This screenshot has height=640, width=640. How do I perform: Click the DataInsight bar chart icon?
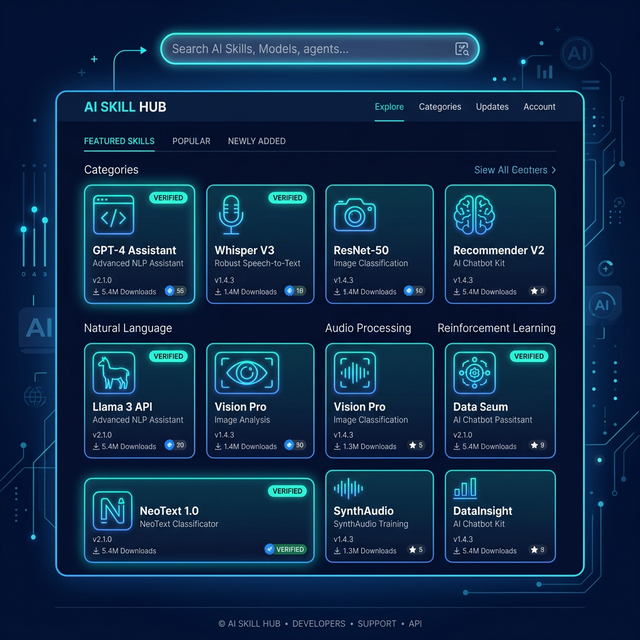pyautogui.click(x=465, y=488)
